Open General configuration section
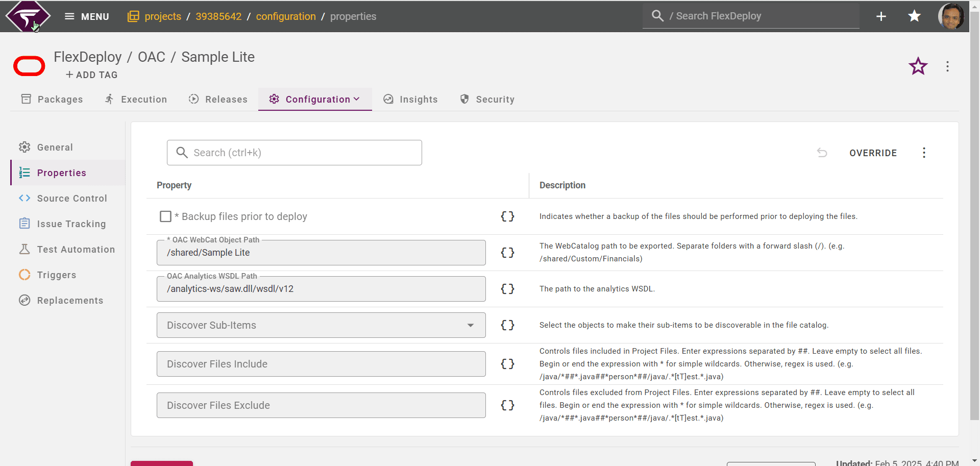Viewport: 980px width, 466px height. [67, 148]
